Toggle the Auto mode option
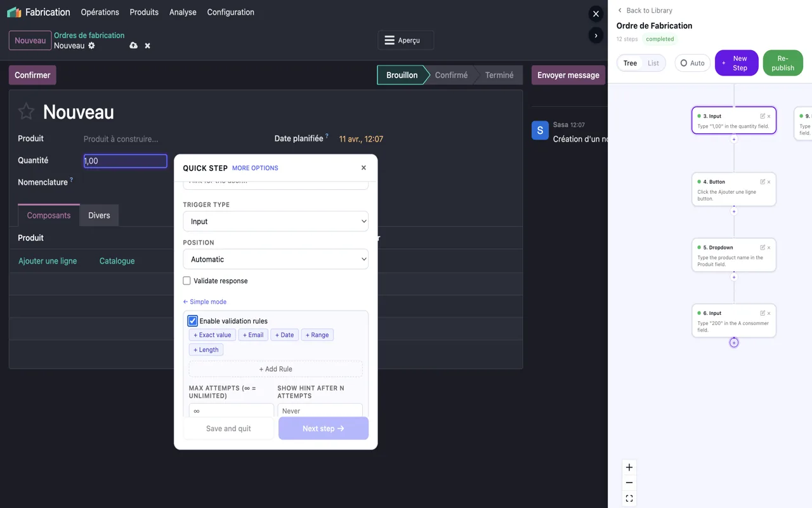 tap(692, 63)
